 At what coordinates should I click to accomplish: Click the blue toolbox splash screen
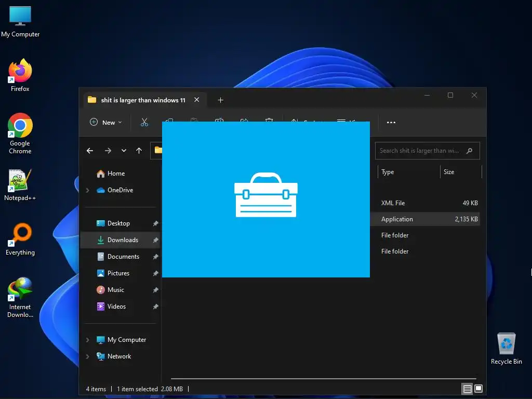(265, 199)
